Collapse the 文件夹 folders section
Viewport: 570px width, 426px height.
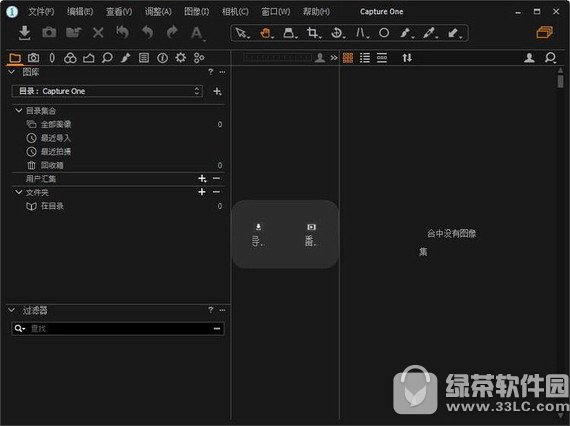19,192
